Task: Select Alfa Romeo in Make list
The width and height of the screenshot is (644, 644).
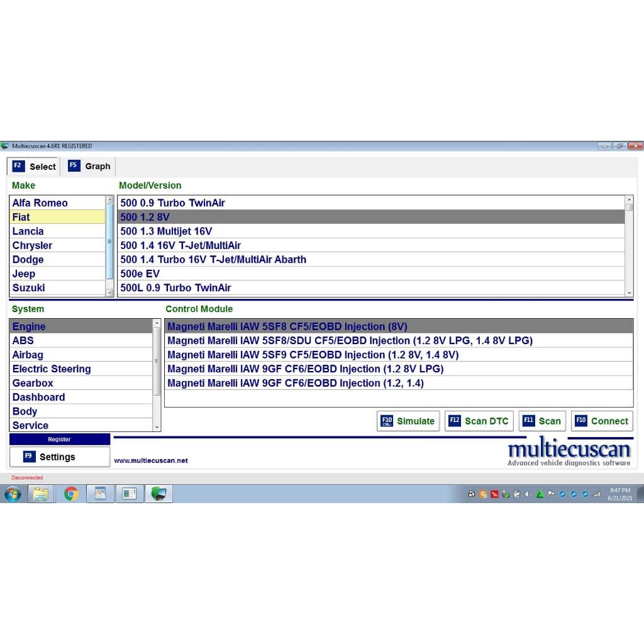Action: [x=57, y=203]
